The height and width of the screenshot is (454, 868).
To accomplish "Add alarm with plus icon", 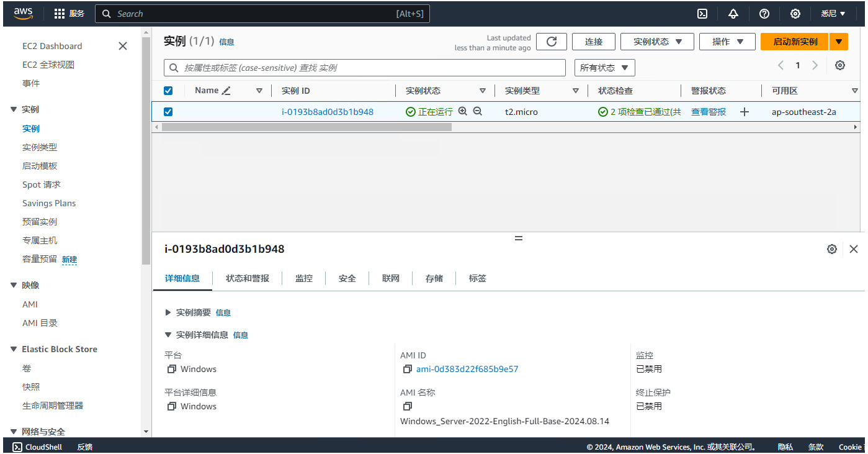I will pyautogui.click(x=745, y=112).
